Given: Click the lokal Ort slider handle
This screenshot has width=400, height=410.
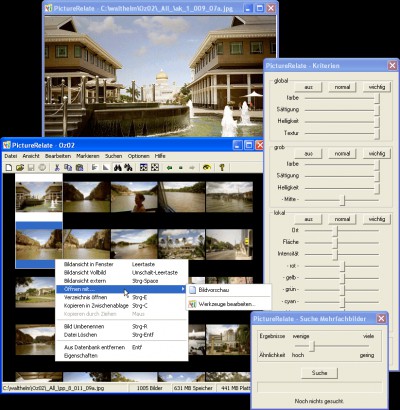Looking at the screenshot, I should (x=335, y=231).
